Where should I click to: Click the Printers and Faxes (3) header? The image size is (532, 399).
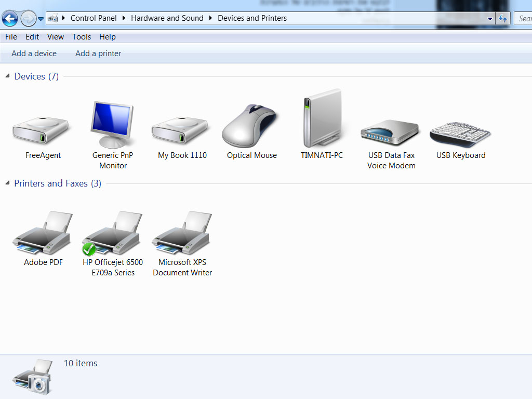[58, 183]
